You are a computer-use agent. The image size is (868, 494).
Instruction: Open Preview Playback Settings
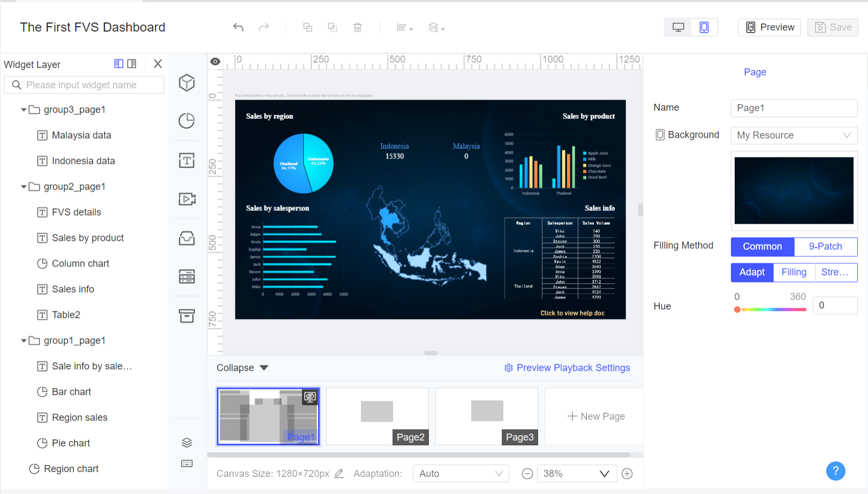click(567, 368)
